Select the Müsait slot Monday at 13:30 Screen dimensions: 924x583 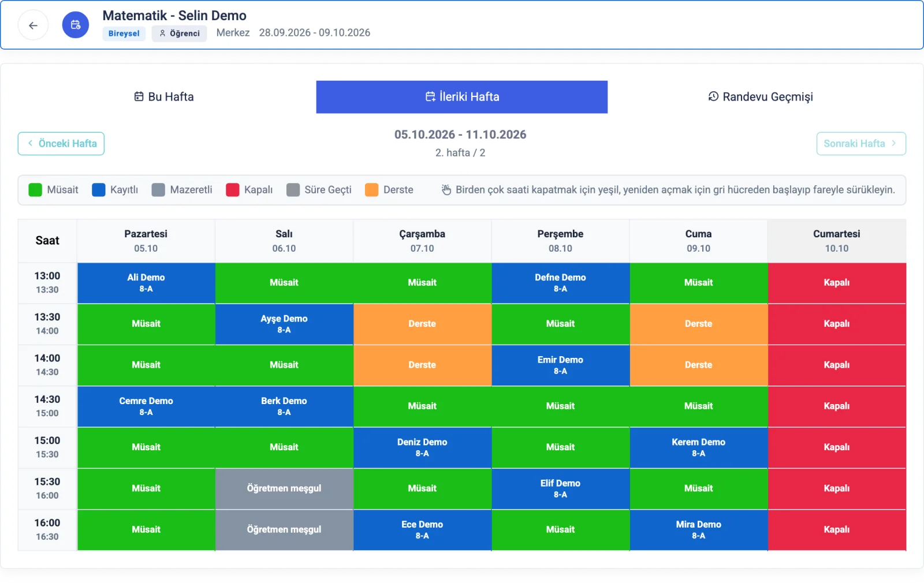pos(146,324)
